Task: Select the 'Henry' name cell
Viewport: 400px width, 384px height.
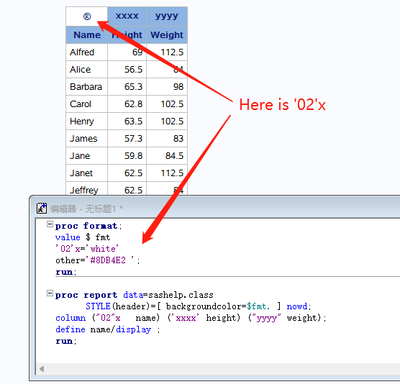Action: pyautogui.click(x=87, y=121)
